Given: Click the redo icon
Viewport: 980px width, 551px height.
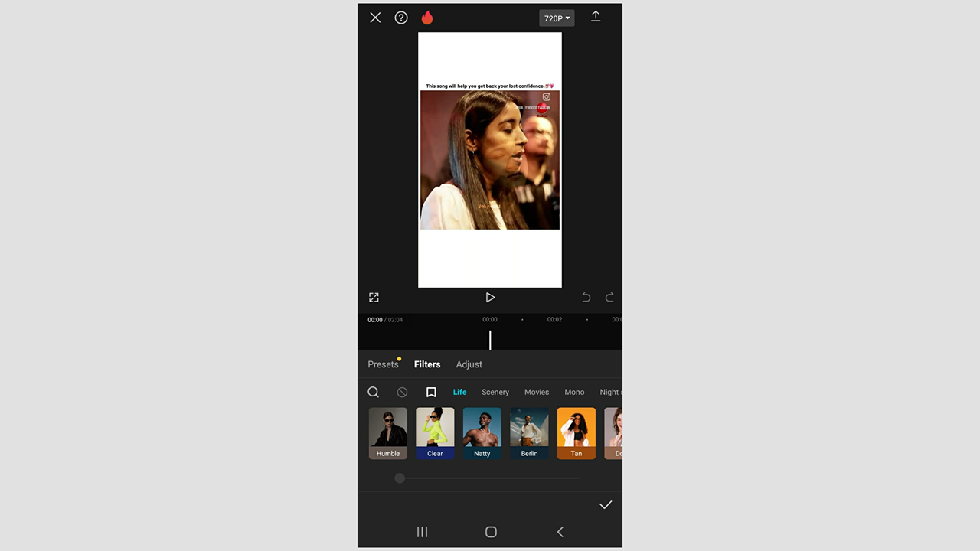Looking at the screenshot, I should (x=609, y=297).
